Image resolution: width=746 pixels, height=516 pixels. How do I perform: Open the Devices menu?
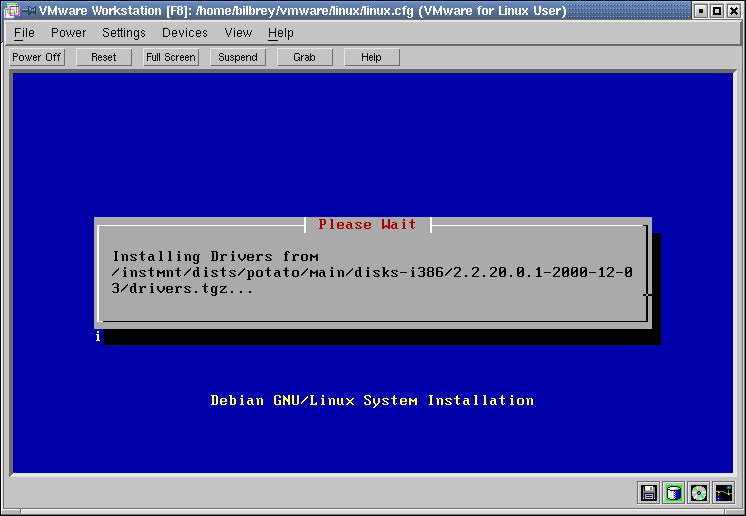185,33
